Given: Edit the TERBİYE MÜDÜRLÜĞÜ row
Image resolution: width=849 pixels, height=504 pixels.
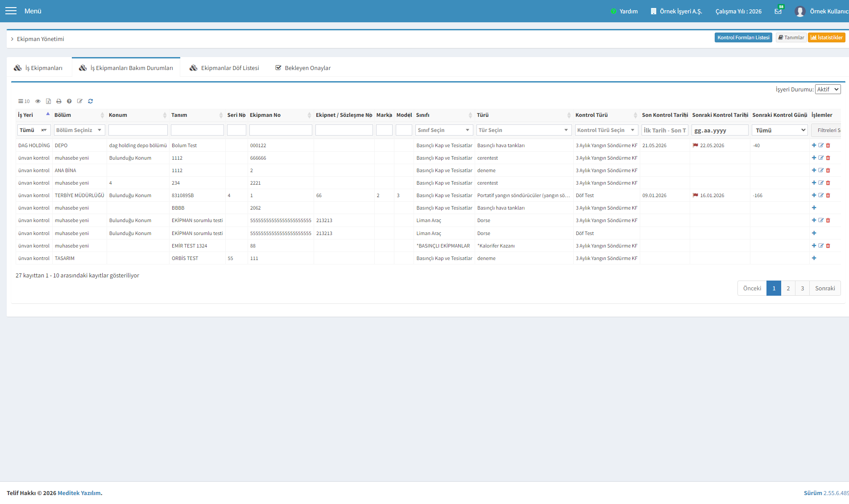Looking at the screenshot, I should click(x=821, y=195).
